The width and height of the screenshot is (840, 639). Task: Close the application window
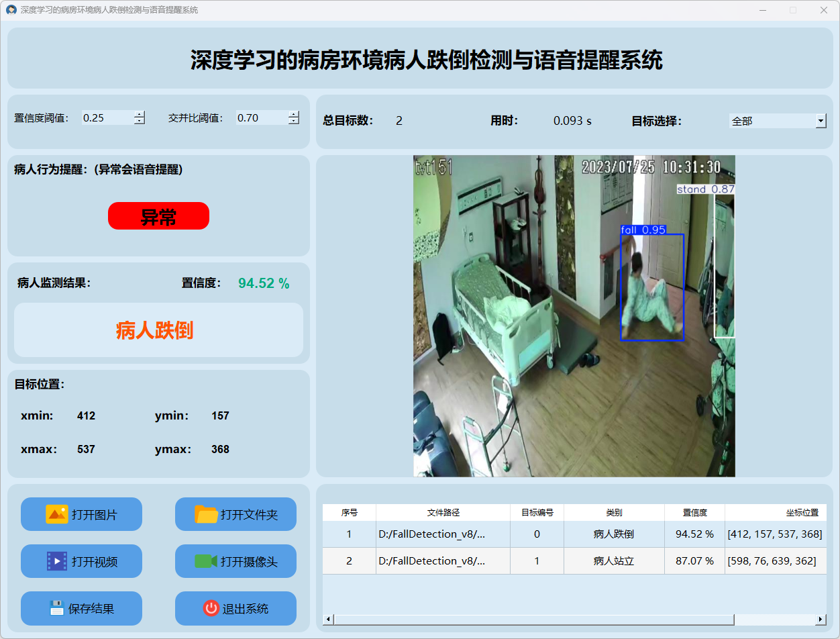pyautogui.click(x=823, y=10)
